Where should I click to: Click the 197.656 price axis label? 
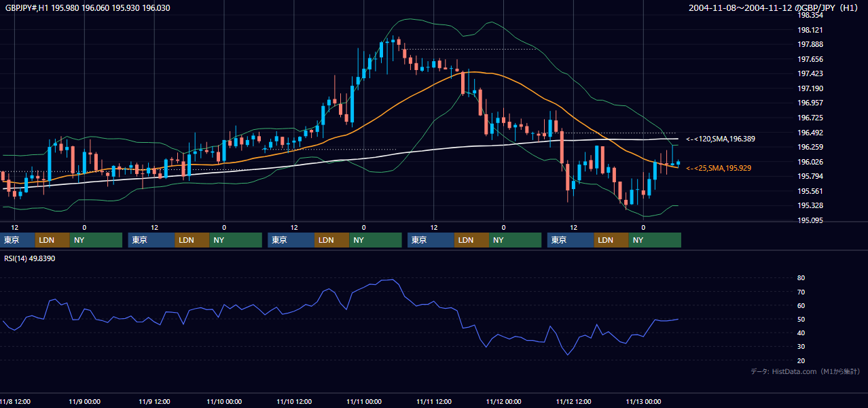point(810,59)
